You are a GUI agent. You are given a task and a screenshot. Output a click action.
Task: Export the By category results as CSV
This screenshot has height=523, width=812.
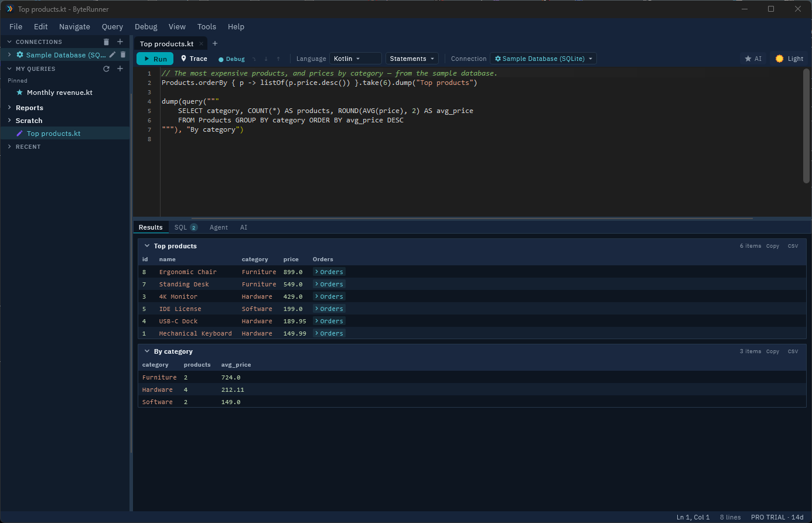[x=793, y=351]
